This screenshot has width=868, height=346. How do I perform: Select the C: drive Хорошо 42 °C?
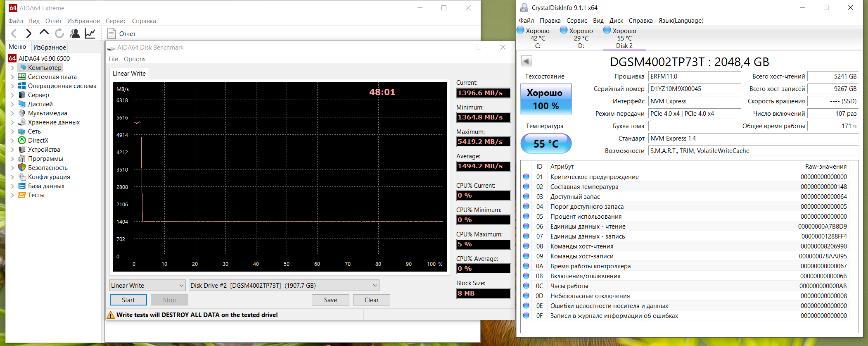(537, 38)
